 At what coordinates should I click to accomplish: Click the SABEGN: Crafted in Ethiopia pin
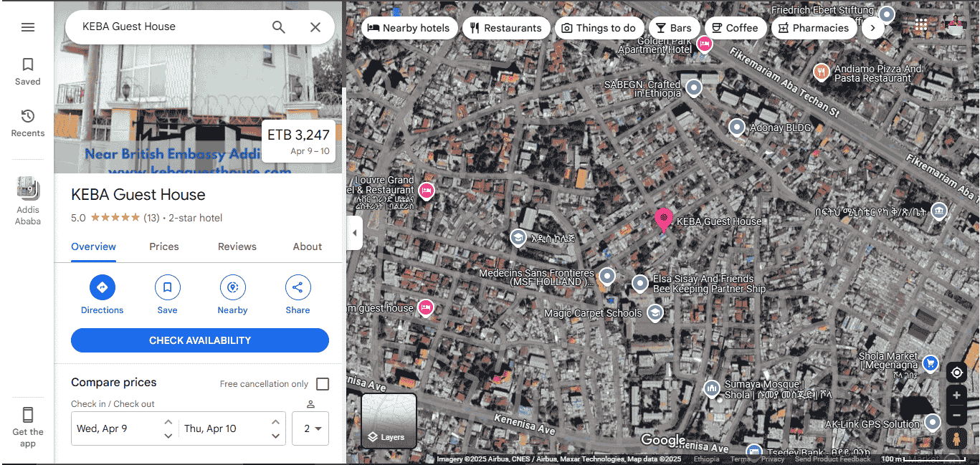pyautogui.click(x=693, y=88)
